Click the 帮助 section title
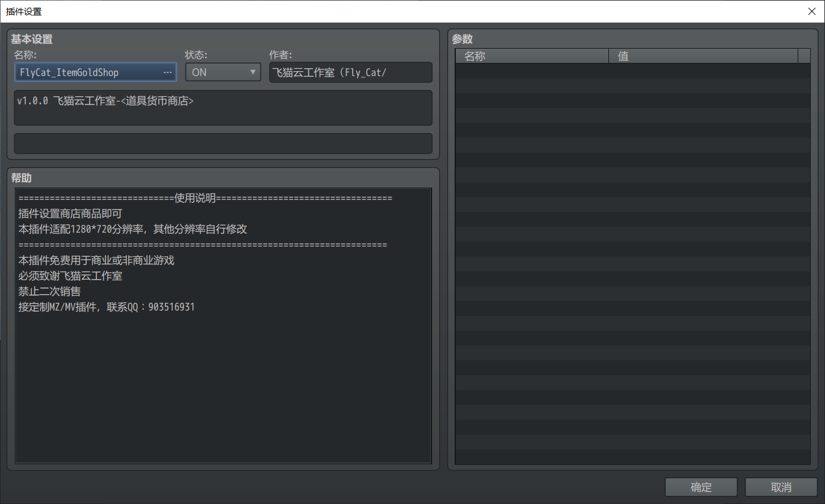Viewport: 825px width, 504px height. click(x=21, y=177)
